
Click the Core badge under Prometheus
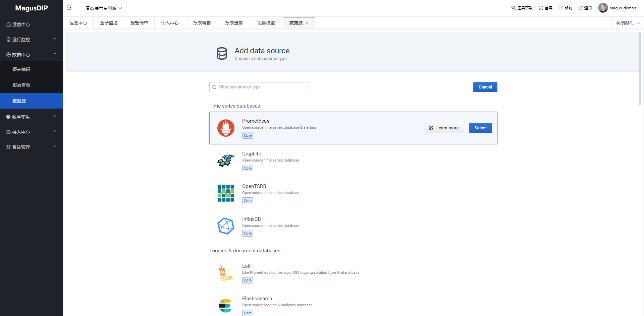click(x=248, y=136)
